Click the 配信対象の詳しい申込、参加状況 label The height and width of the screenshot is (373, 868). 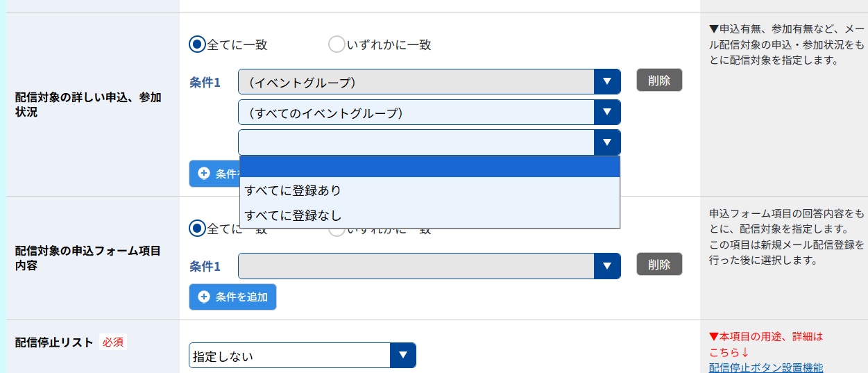tap(88, 105)
